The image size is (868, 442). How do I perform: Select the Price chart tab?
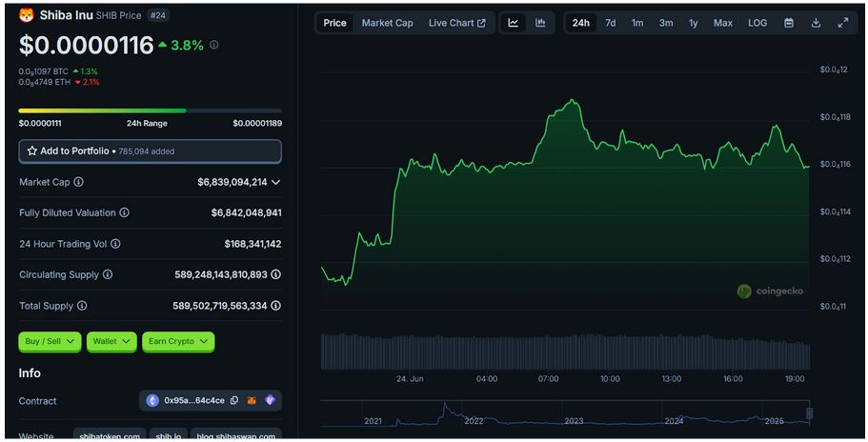pos(335,23)
